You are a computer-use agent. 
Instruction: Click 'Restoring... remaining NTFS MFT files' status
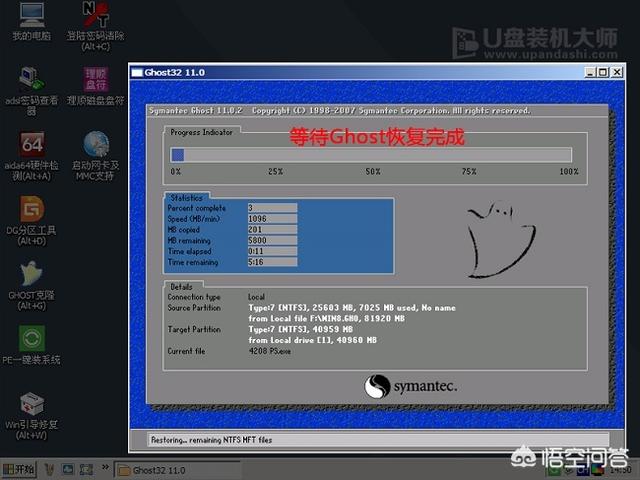coord(211,440)
